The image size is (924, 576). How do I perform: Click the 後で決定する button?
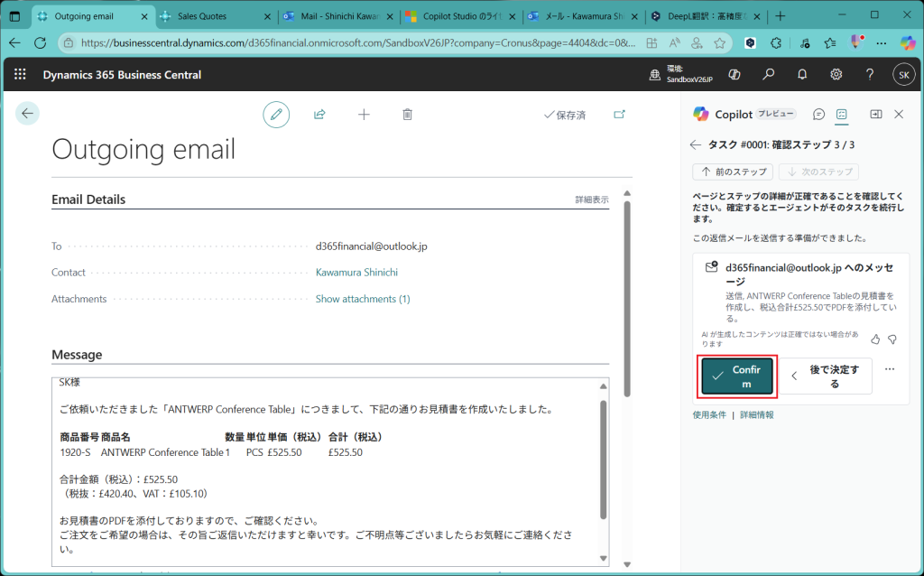click(x=826, y=376)
